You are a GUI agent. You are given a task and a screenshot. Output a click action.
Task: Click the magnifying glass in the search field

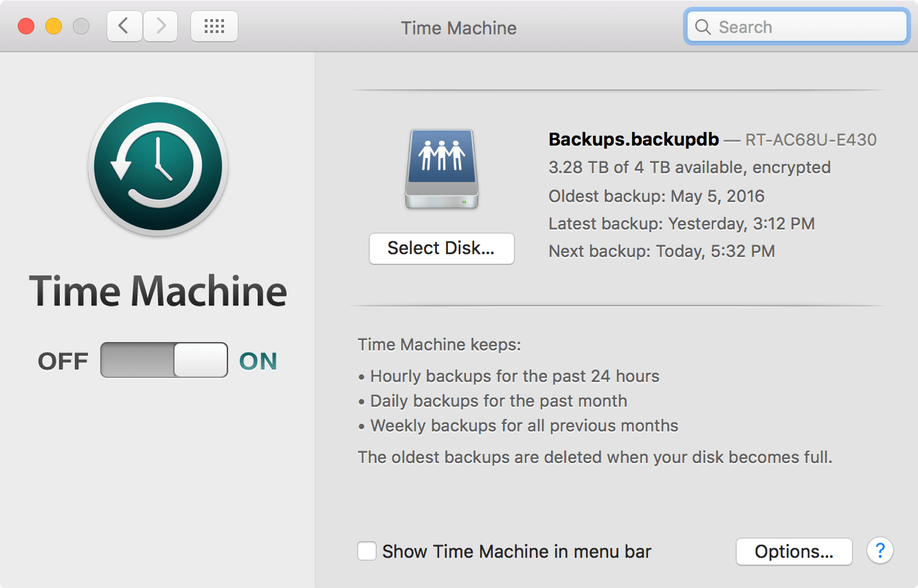coord(703,27)
